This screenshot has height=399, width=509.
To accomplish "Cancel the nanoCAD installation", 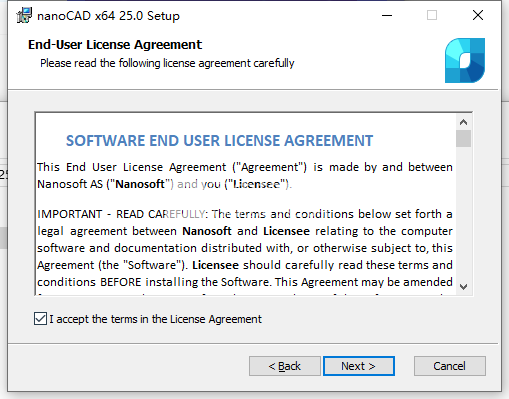I will (449, 366).
